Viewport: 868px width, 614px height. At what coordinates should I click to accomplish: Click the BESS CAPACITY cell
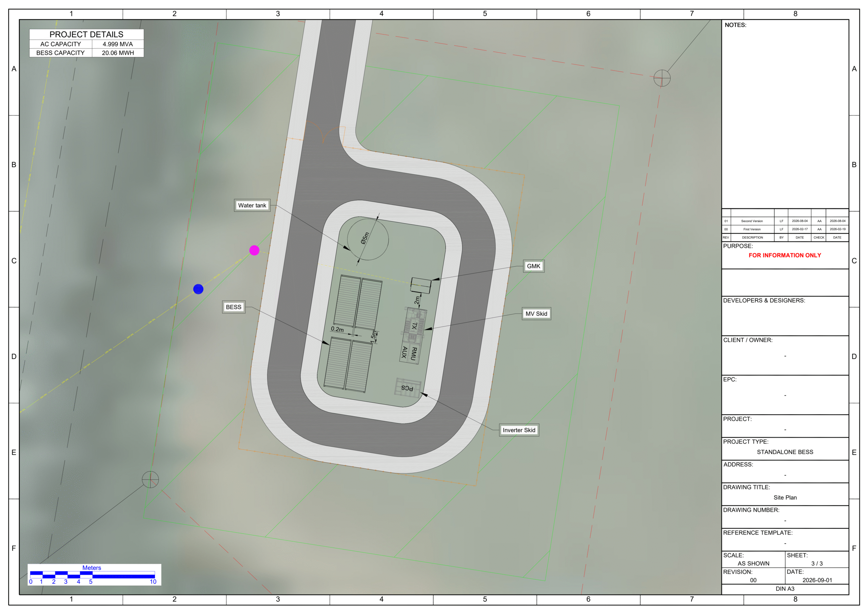(x=60, y=53)
